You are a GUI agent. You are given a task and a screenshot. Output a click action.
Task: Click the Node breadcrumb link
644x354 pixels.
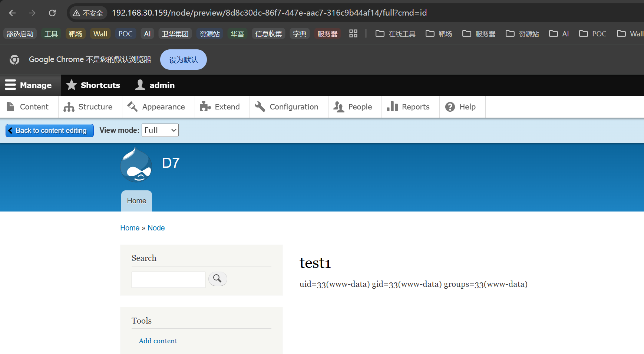(156, 228)
